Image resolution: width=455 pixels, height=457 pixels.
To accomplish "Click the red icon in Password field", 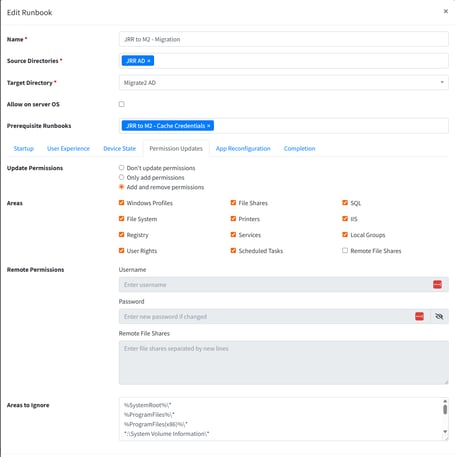I will tap(419, 316).
